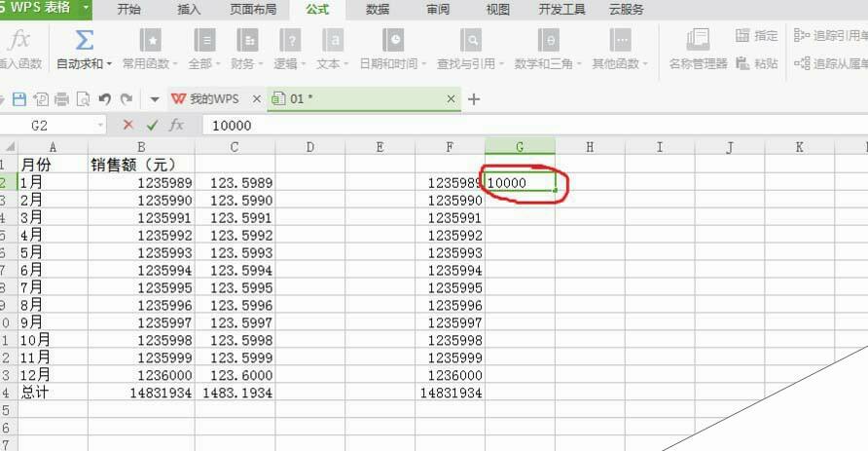Open the 财务 functions icon
This screenshot has width=868, height=451.
point(247,40)
